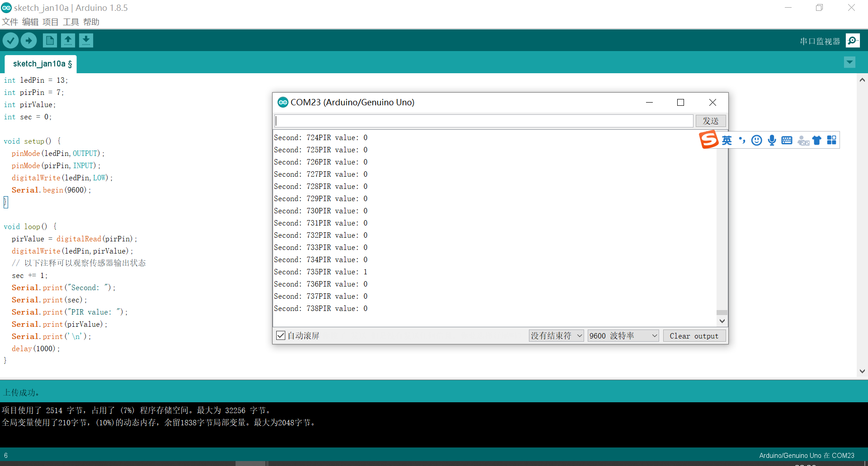Click the serial monitor scrollbar thumb
This screenshot has width=868, height=466.
point(722,312)
